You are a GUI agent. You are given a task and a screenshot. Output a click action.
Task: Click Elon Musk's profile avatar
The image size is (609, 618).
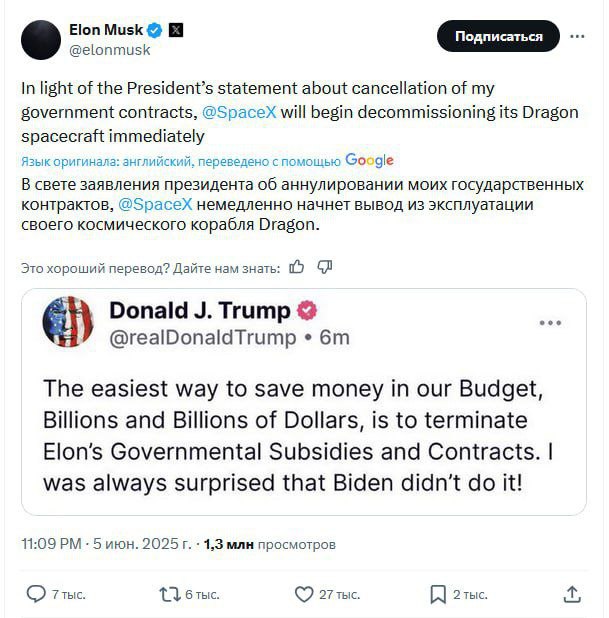41,40
